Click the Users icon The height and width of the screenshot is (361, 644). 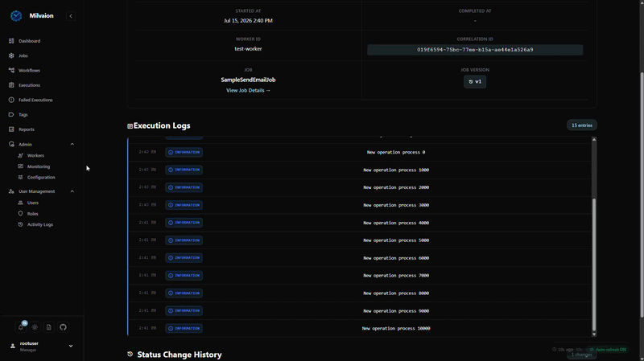click(21, 203)
